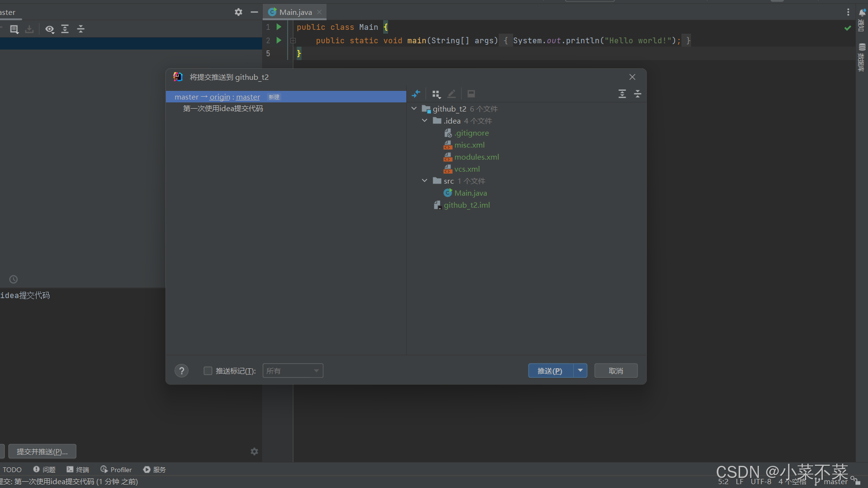Open the 所有 tags dropdown
The height and width of the screenshot is (488, 868).
coord(292,371)
